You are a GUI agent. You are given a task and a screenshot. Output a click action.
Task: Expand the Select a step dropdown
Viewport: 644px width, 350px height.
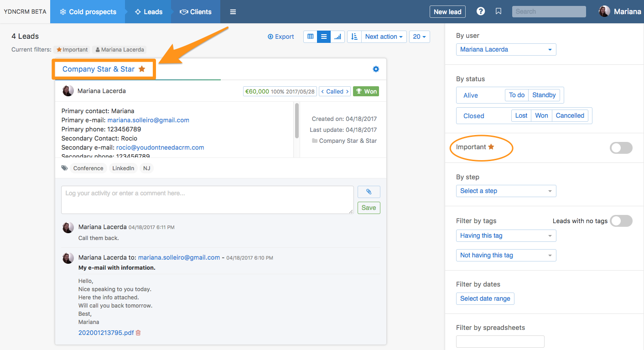pyautogui.click(x=506, y=191)
